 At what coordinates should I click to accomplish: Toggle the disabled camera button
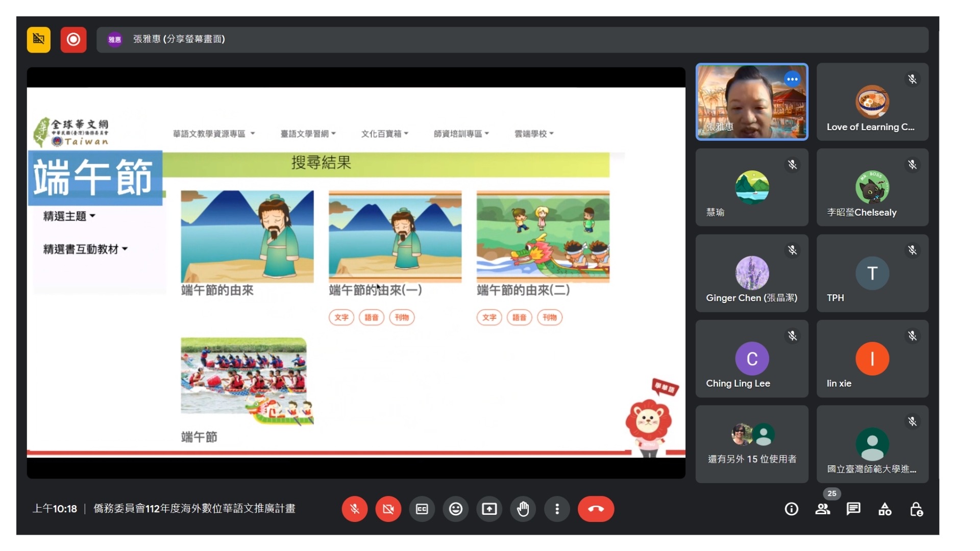[x=388, y=509]
